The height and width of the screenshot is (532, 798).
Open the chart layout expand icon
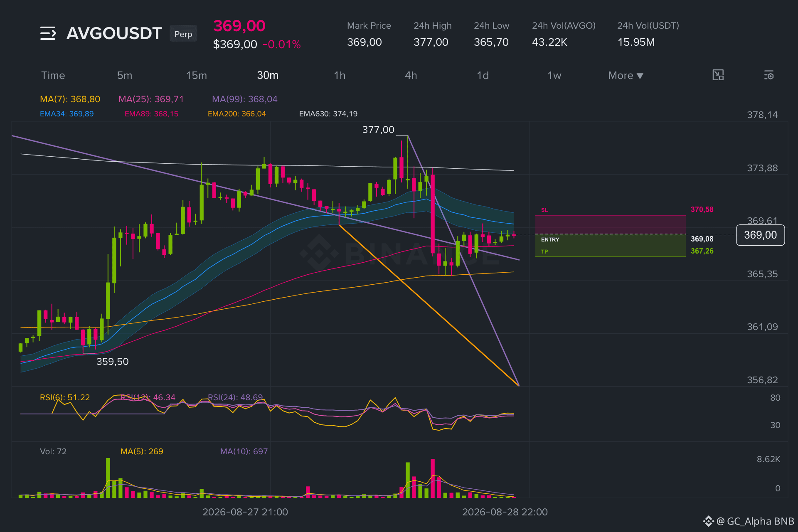718,75
